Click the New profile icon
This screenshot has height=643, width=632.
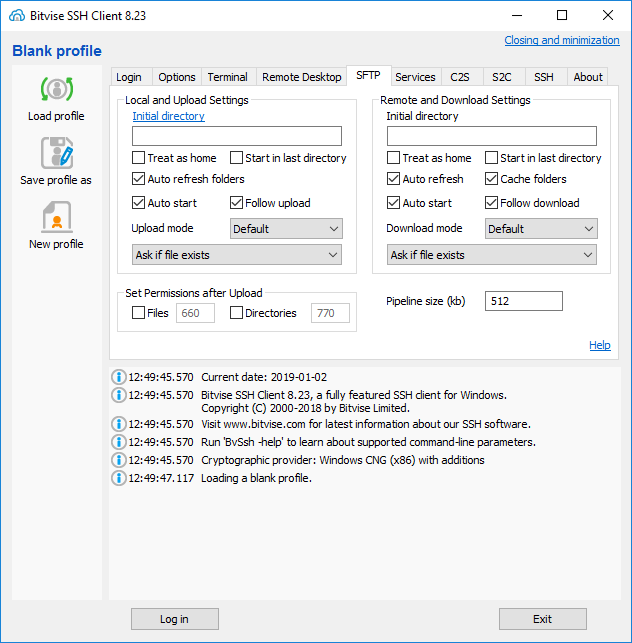(57, 217)
